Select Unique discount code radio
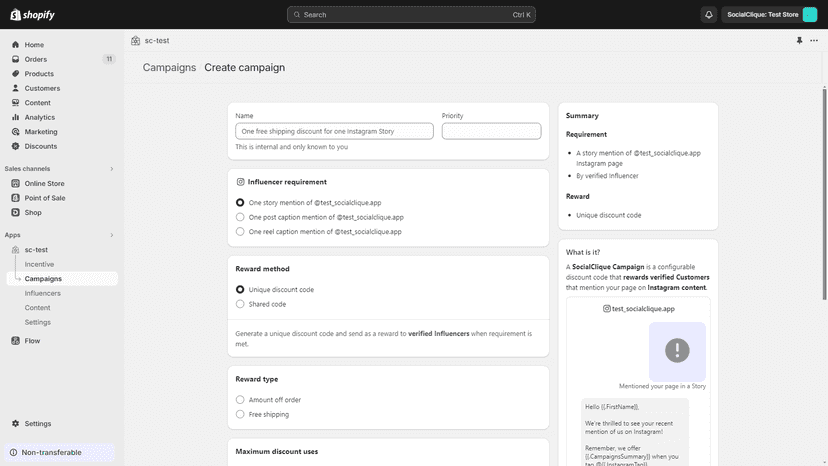The image size is (828, 466). click(240, 290)
